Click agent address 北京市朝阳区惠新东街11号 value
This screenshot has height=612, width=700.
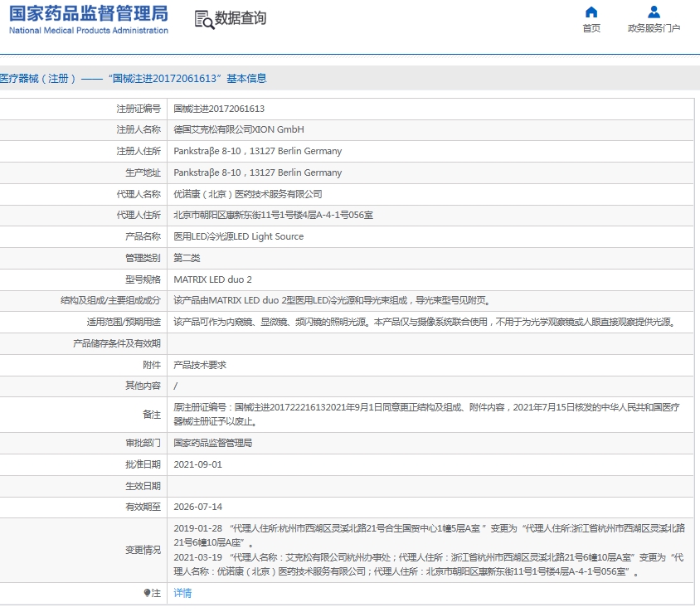(273, 215)
